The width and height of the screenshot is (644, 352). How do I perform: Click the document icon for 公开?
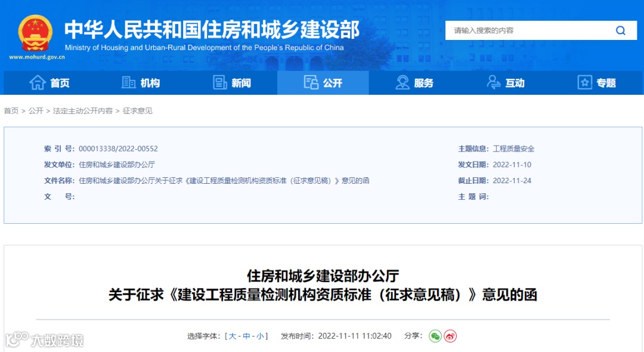point(311,82)
